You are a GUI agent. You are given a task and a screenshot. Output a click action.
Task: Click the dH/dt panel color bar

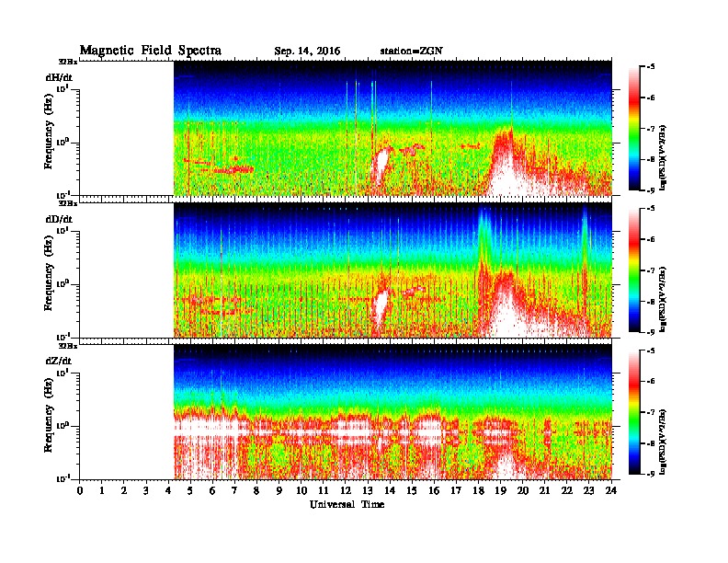(x=633, y=129)
